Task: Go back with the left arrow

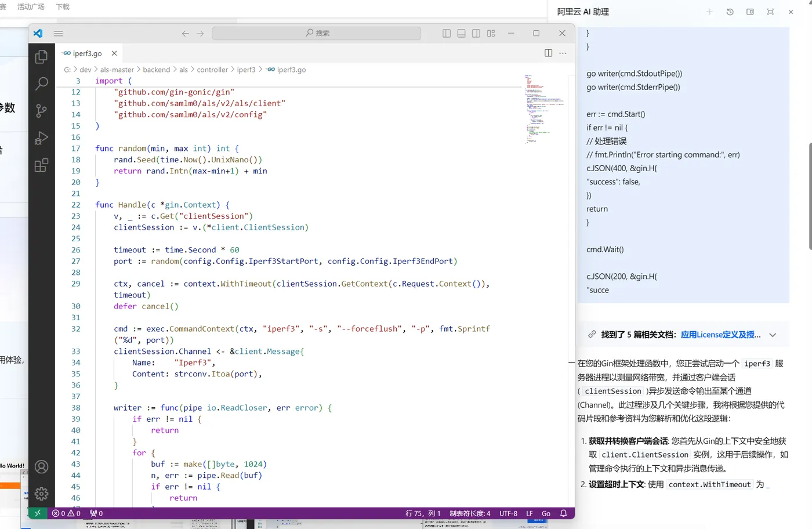Action: point(186,34)
